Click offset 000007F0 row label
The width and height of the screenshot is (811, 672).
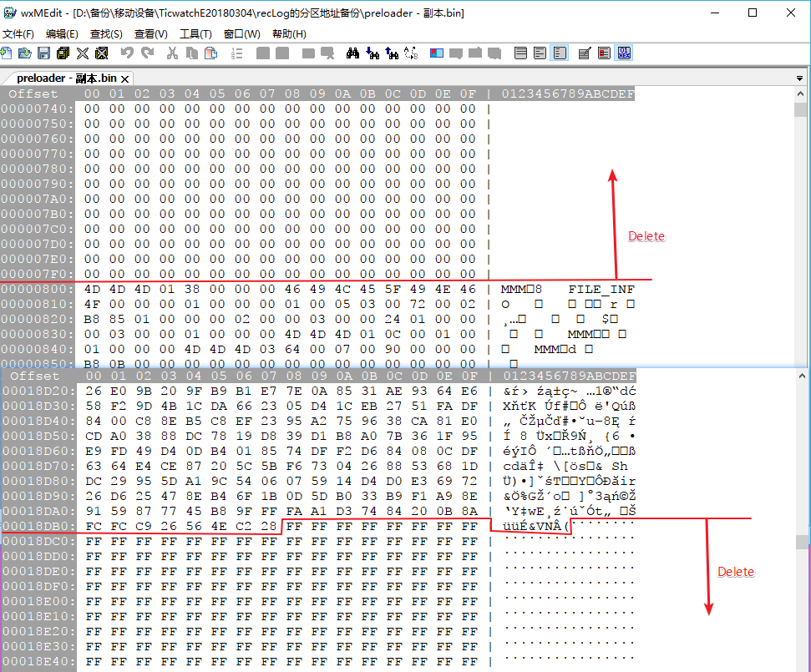[x=38, y=274]
